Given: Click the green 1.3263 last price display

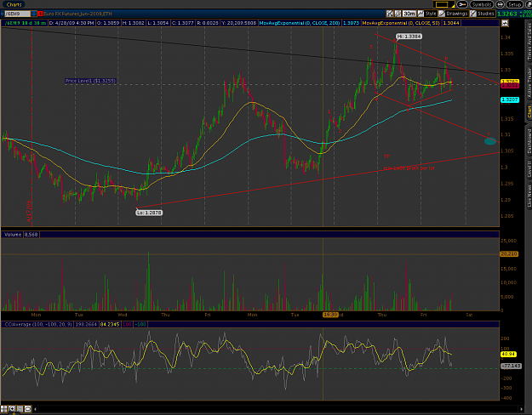Looking at the screenshot, I should (x=507, y=14).
